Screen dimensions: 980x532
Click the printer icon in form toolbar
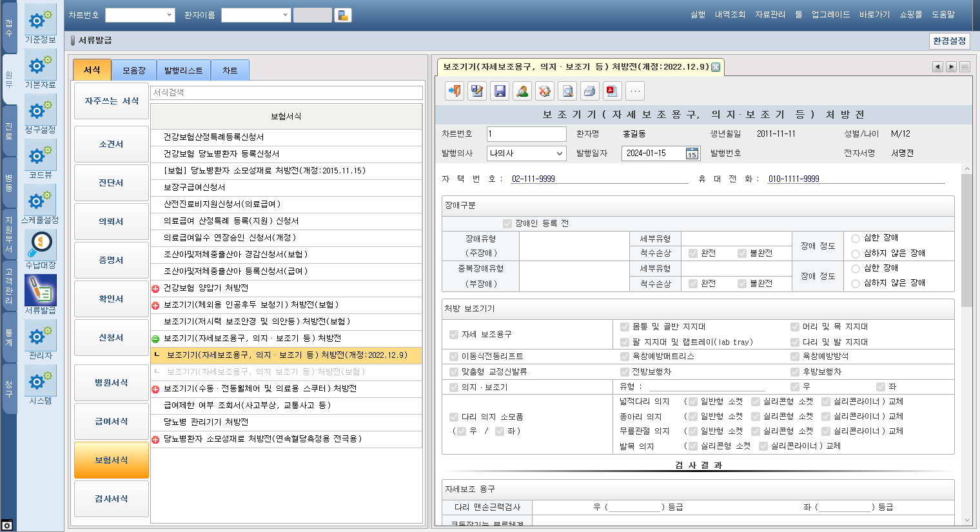(589, 91)
